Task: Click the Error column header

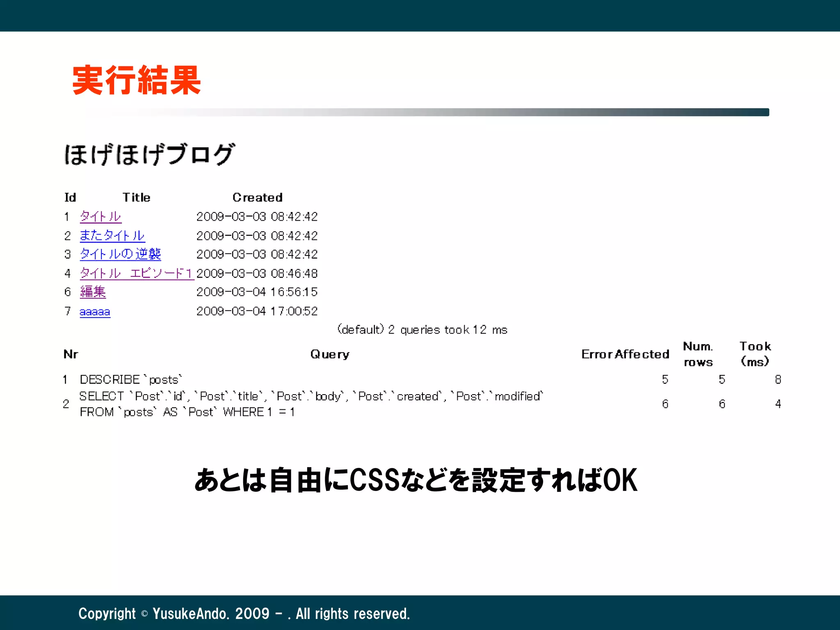Action: coord(597,354)
